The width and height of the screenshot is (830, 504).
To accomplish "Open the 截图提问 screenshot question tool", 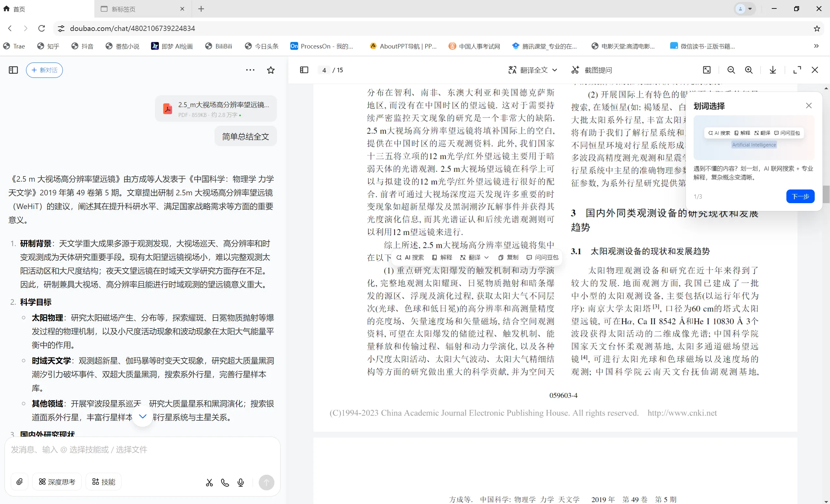I will (593, 70).
